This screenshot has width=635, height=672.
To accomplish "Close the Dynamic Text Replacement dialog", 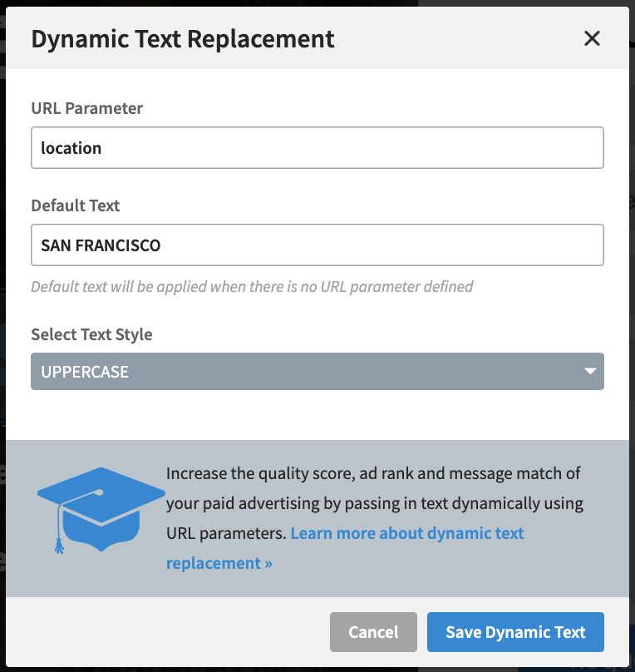I will pos(591,38).
